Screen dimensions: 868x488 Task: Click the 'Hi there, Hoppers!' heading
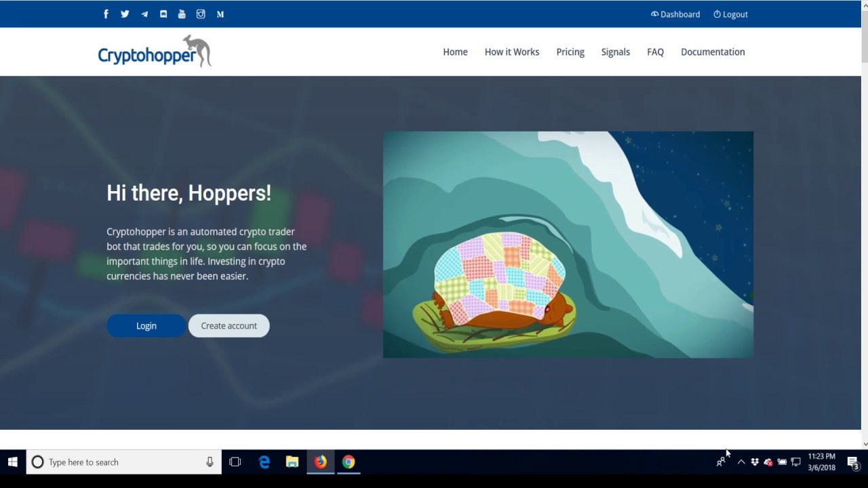coord(189,193)
